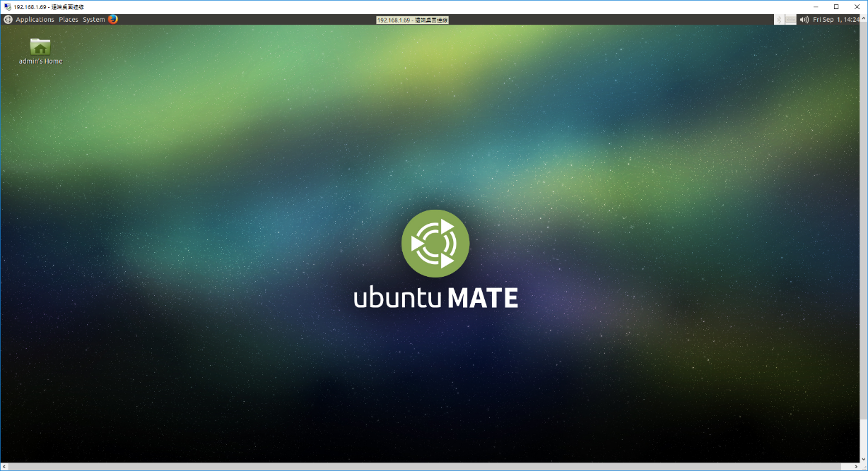The width and height of the screenshot is (868, 471).
Task: Click the horizontal scrollbar right arrow
Action: click(x=856, y=466)
